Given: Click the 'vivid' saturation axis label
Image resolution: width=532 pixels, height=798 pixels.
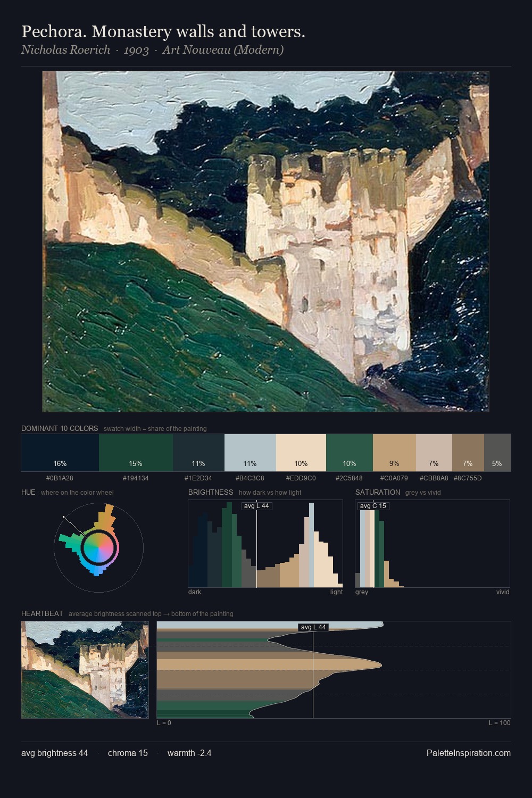Looking at the screenshot, I should coord(503,592).
